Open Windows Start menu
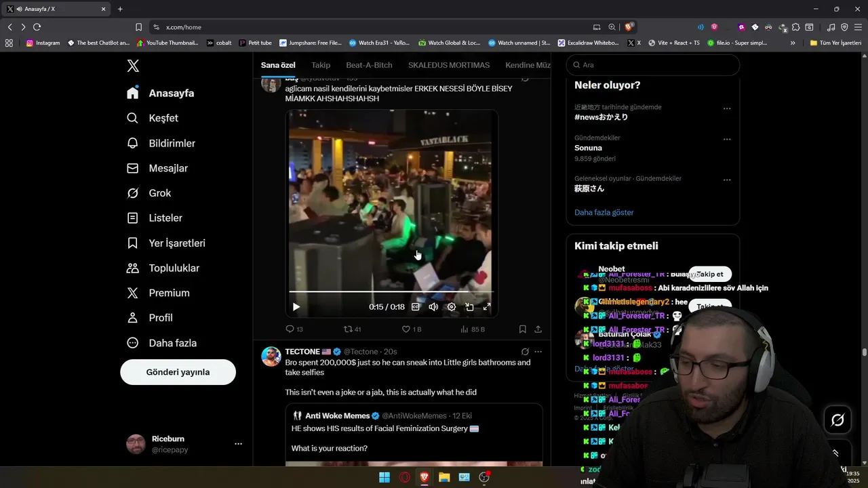Viewport: 868px width, 488px height. click(384, 477)
